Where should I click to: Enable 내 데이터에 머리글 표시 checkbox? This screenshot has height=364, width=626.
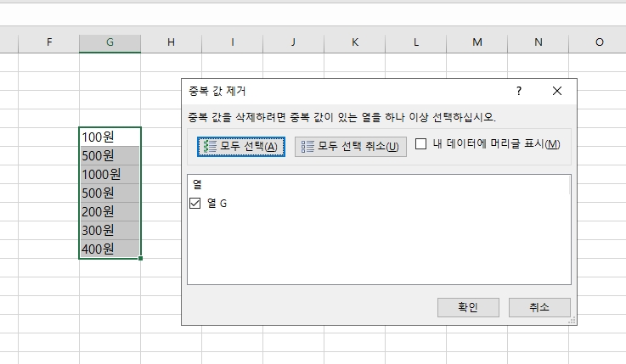coord(420,144)
